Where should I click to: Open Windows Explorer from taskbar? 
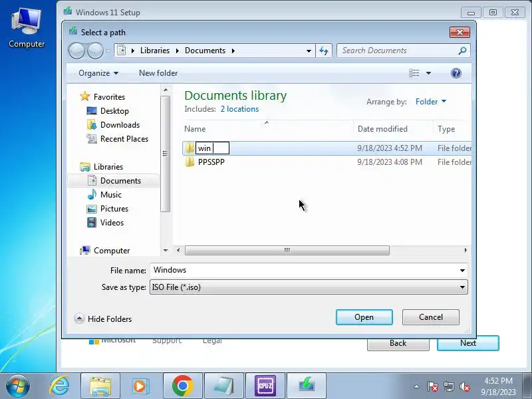(100, 386)
